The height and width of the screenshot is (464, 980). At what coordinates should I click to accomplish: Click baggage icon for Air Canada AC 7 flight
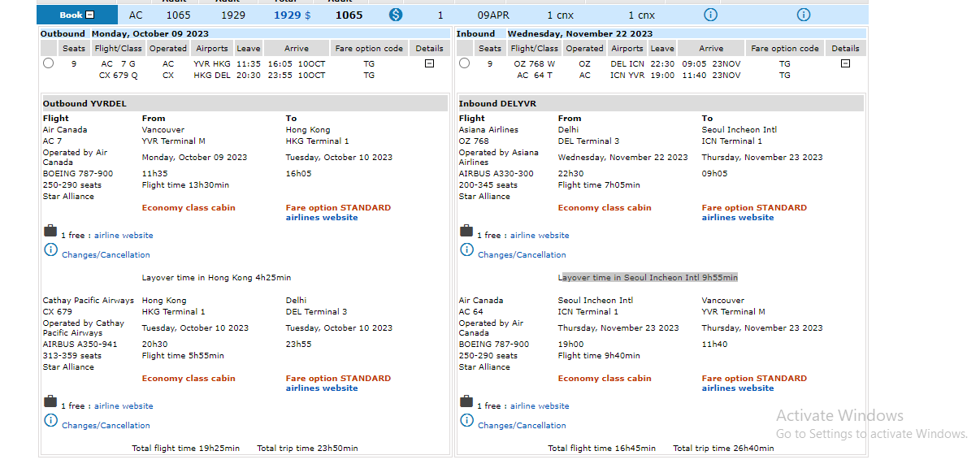50,232
